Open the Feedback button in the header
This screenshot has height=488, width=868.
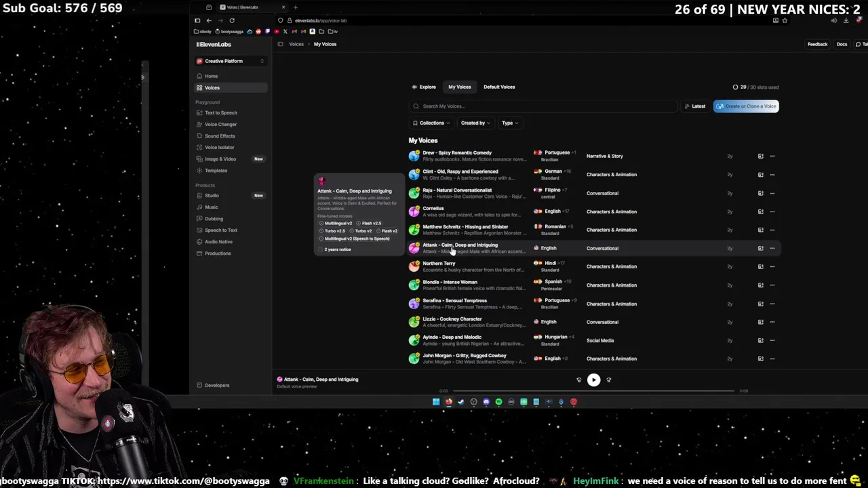click(x=817, y=44)
